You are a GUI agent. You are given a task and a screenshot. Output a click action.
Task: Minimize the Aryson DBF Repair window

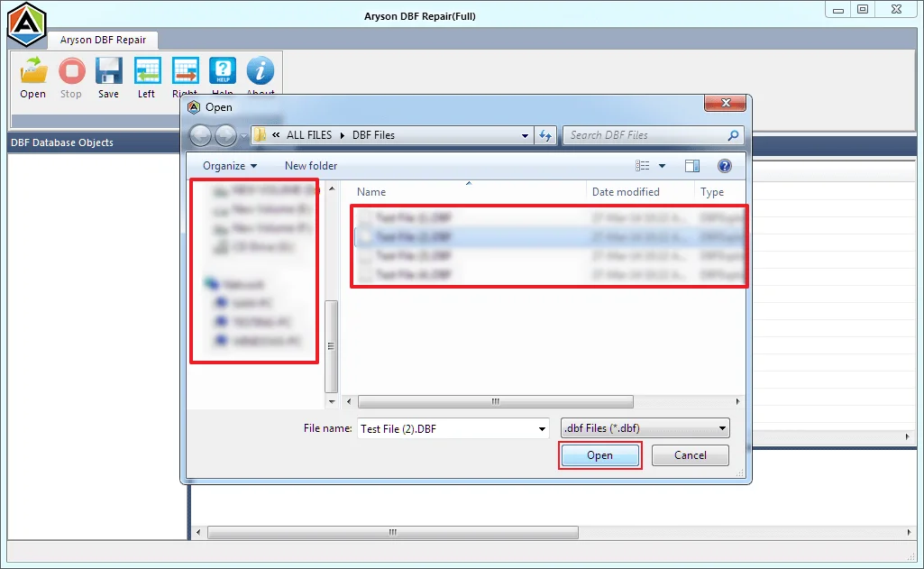click(x=838, y=9)
